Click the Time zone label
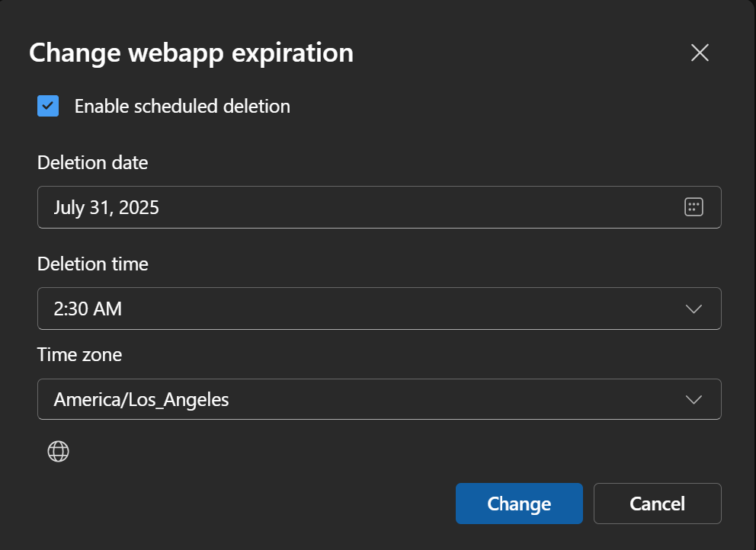The width and height of the screenshot is (756, 550). [x=79, y=355]
